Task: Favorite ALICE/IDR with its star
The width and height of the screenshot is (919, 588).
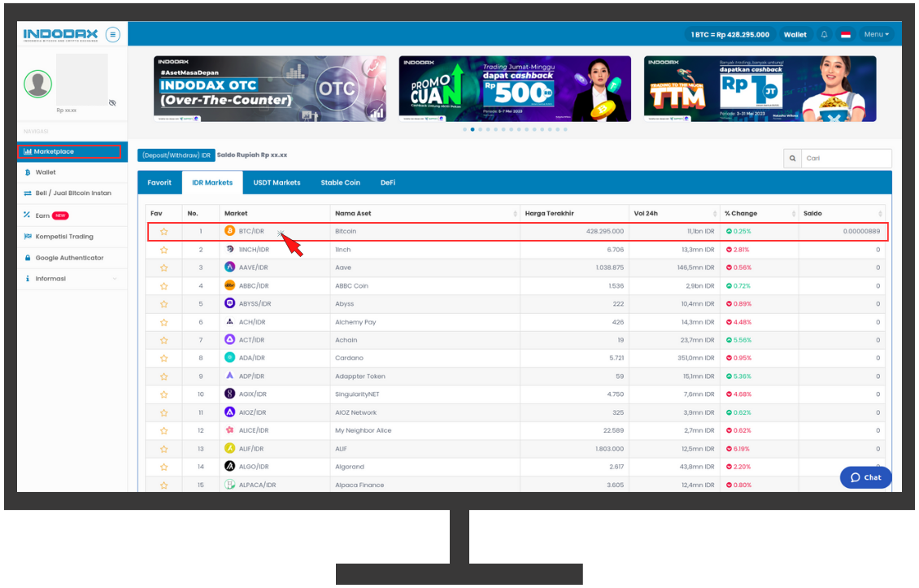Action: click(x=164, y=431)
